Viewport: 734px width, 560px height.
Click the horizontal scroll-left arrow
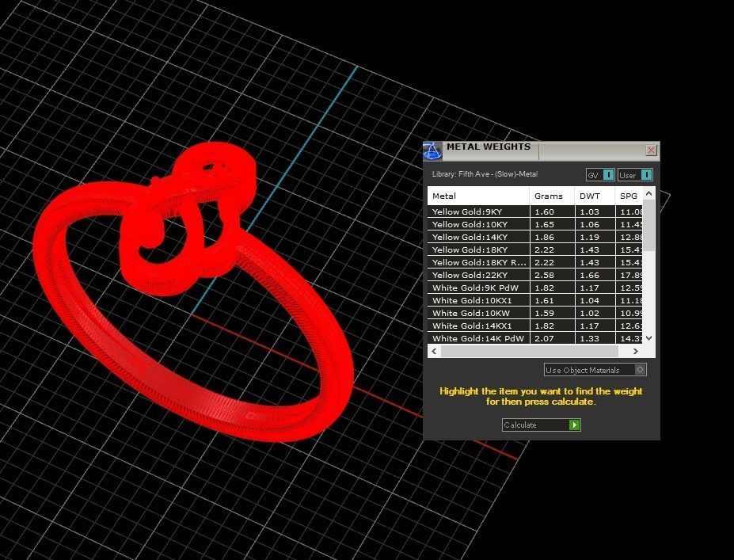pyautogui.click(x=434, y=351)
